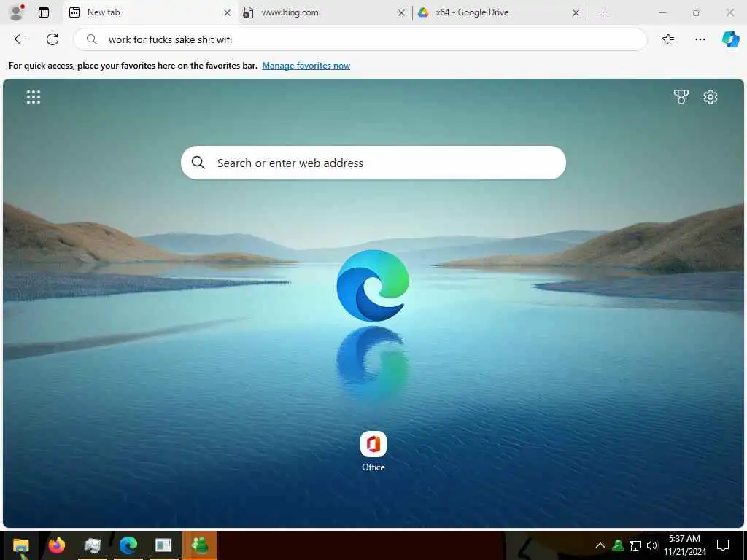
Task: Show hidden tray icons chevron
Action: (600, 545)
